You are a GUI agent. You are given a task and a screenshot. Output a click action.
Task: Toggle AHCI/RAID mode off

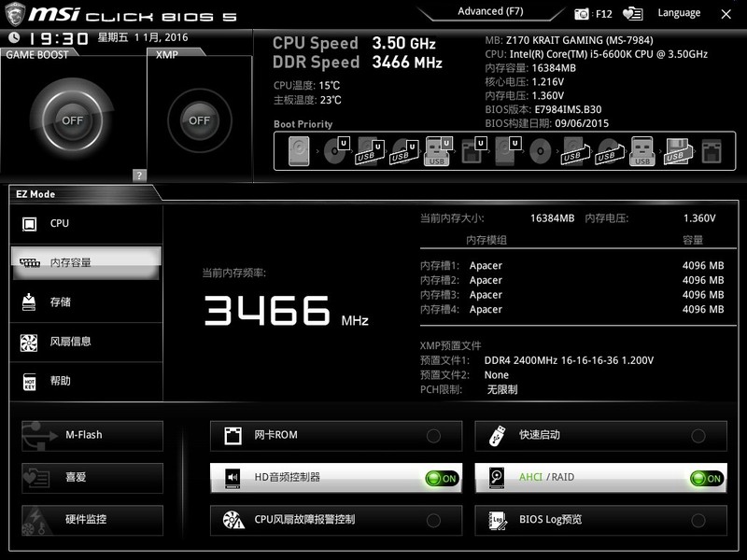707,477
